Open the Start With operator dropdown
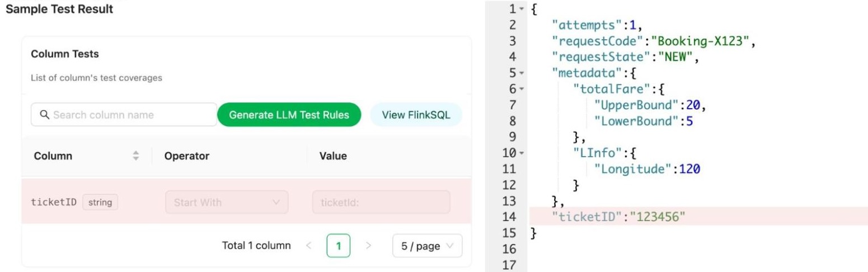 (227, 202)
